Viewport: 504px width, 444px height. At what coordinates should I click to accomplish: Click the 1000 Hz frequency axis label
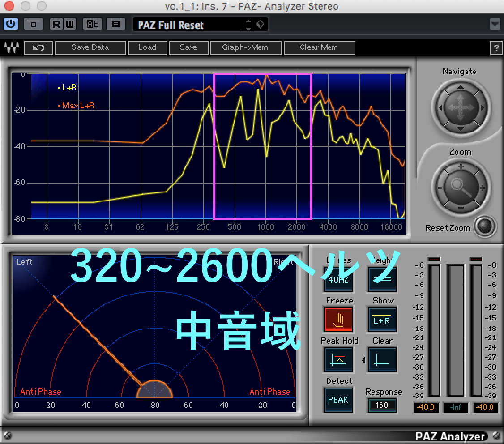(265, 227)
